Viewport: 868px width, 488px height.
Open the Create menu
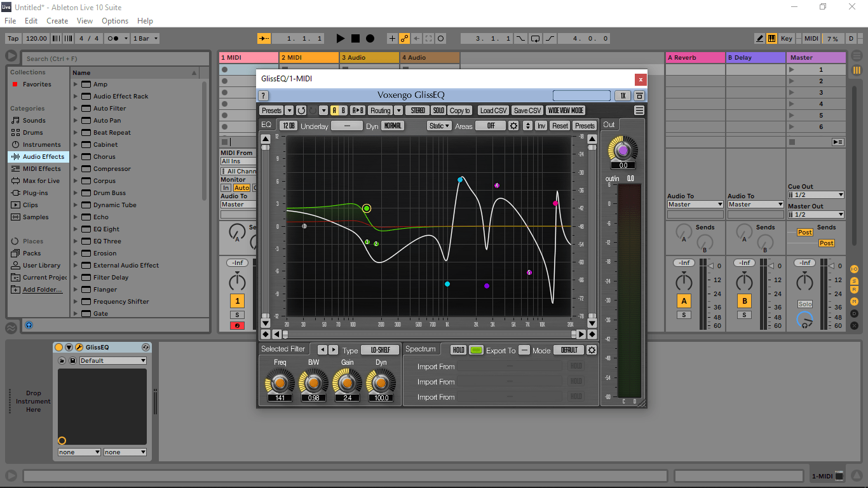pos(57,21)
